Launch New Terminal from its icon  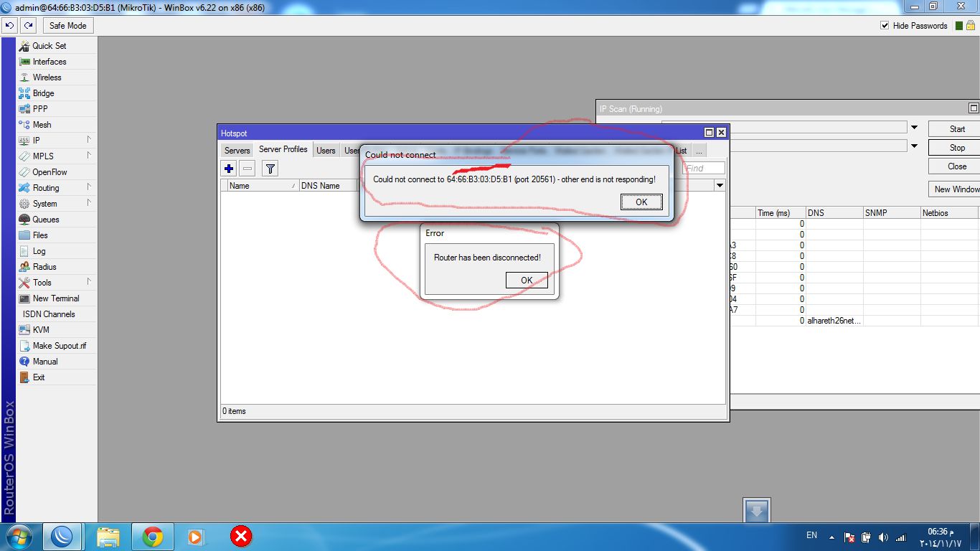24,298
